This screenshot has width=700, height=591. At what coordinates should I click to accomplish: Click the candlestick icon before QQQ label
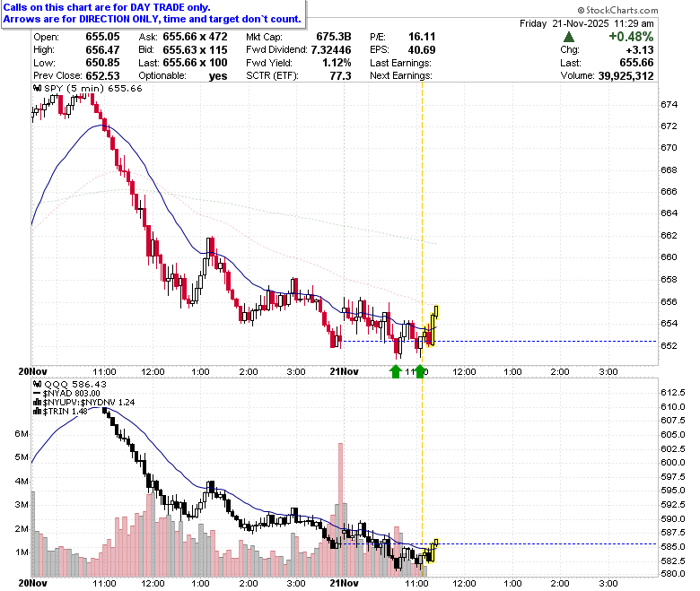[x=38, y=384]
